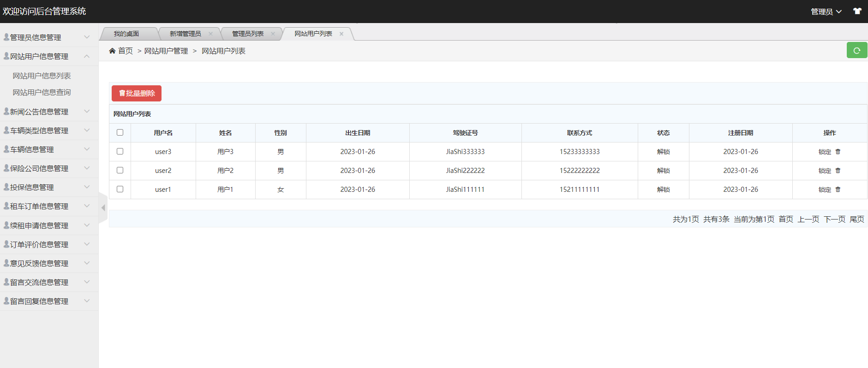Expand 管理员信息管理 menu chevron
Screen dimensions: 868x368
87,37
